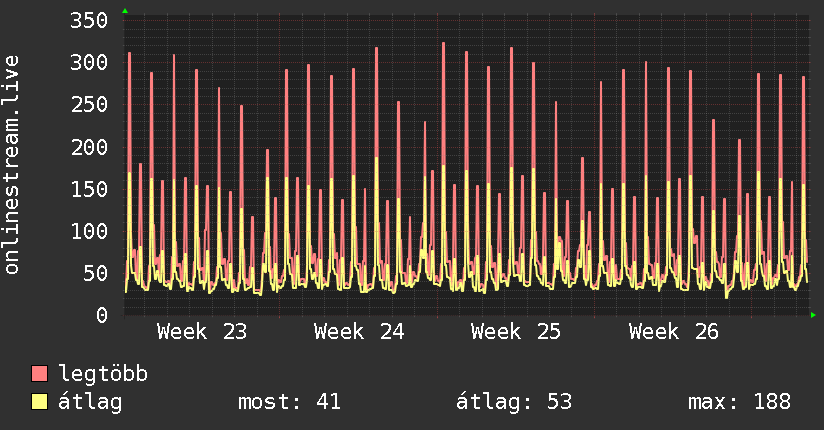Click the 350 y-axis value

[x=89, y=21]
